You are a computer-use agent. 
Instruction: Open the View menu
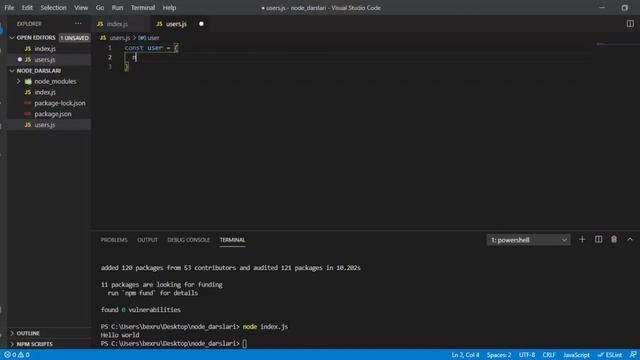(81, 8)
